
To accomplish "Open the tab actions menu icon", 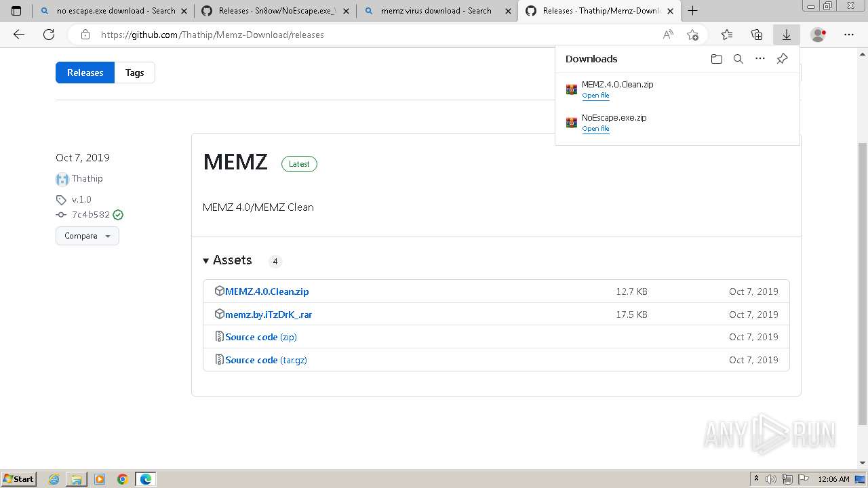I will click(16, 11).
